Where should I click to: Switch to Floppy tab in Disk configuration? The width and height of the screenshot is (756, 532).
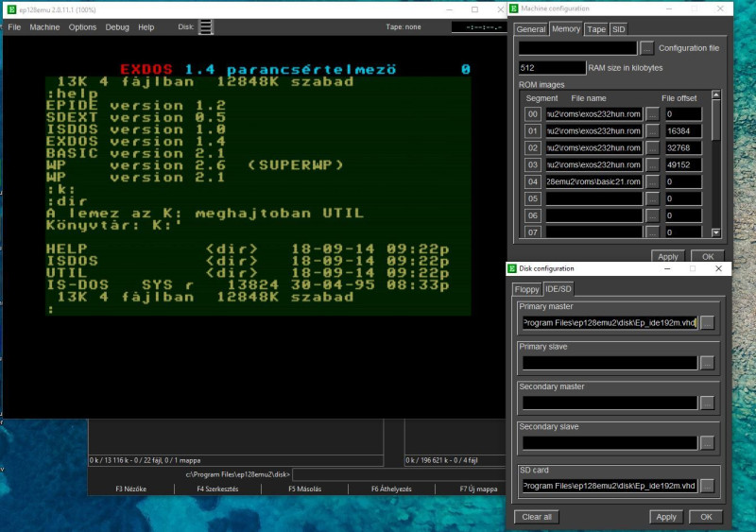coord(526,289)
